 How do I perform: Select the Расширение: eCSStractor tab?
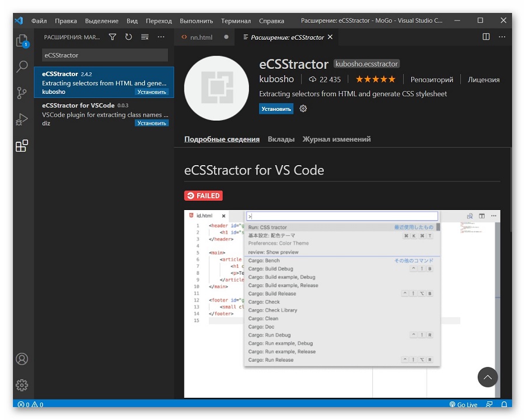tap(287, 37)
